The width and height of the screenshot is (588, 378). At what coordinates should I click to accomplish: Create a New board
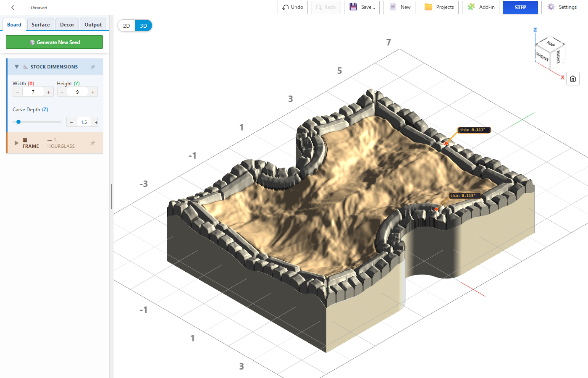tap(399, 8)
